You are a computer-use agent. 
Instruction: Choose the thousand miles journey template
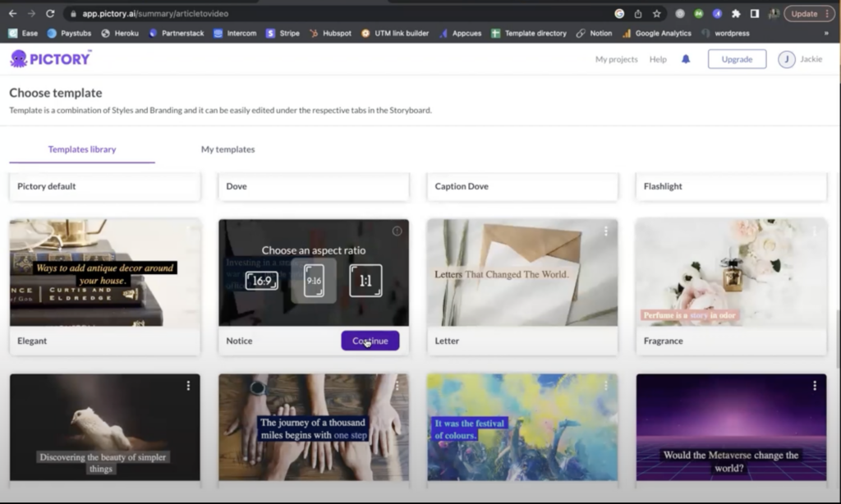pyautogui.click(x=314, y=427)
